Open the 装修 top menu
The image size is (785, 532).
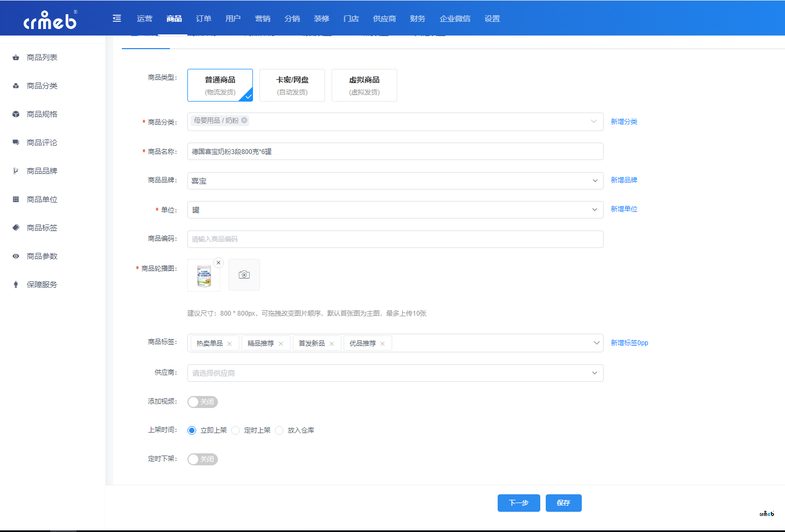tap(322, 19)
